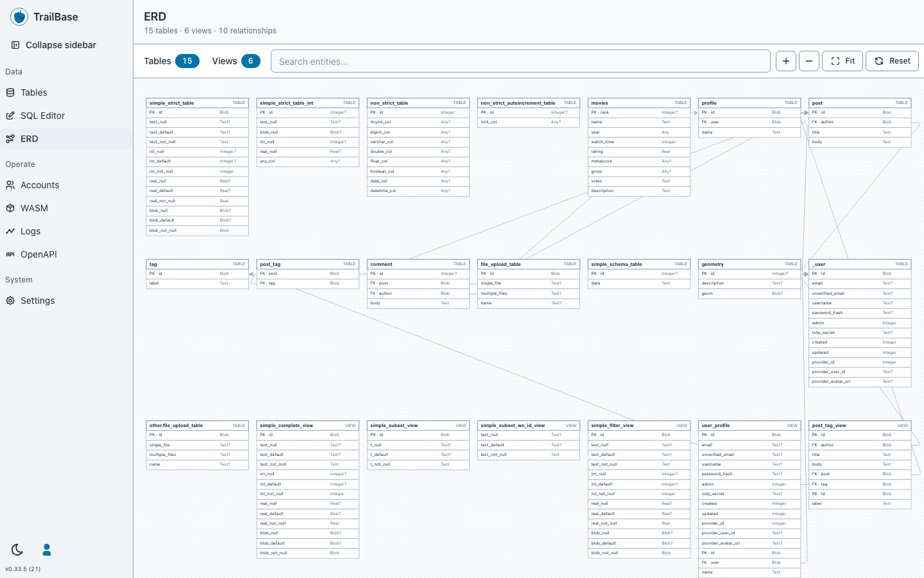The height and width of the screenshot is (578, 924).
Task: Select the movies table node
Action: pyautogui.click(x=639, y=147)
